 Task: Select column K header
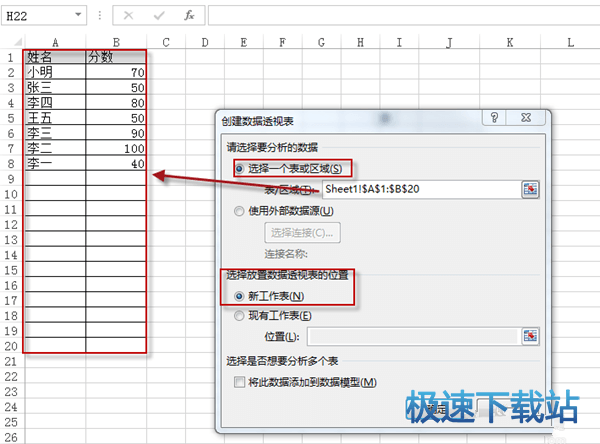tap(510, 42)
